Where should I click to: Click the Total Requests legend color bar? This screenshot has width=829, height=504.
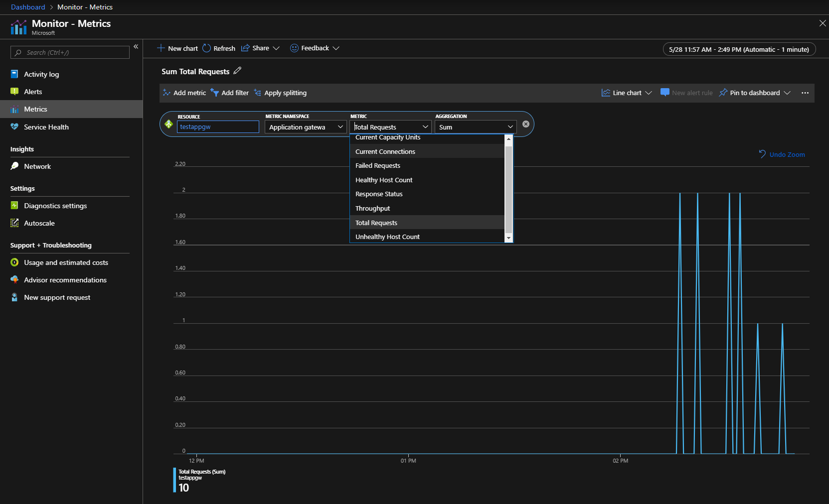[174, 480]
